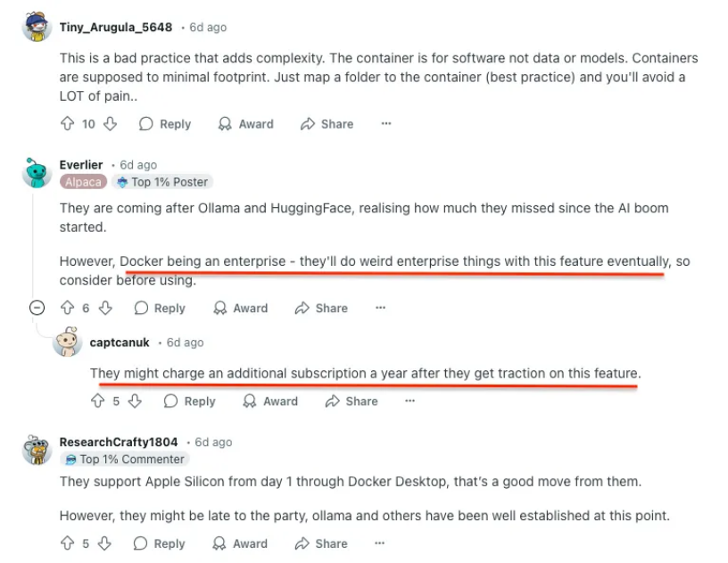728x563 pixels.
Task: Upvote Everlier's comment
Action: 67,308
